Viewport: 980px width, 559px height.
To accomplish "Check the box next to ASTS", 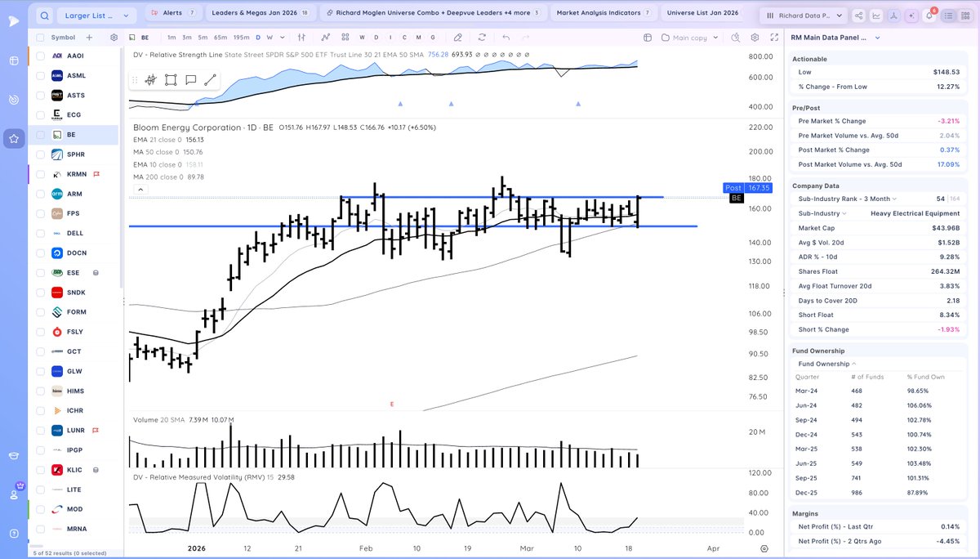I will click(41, 95).
